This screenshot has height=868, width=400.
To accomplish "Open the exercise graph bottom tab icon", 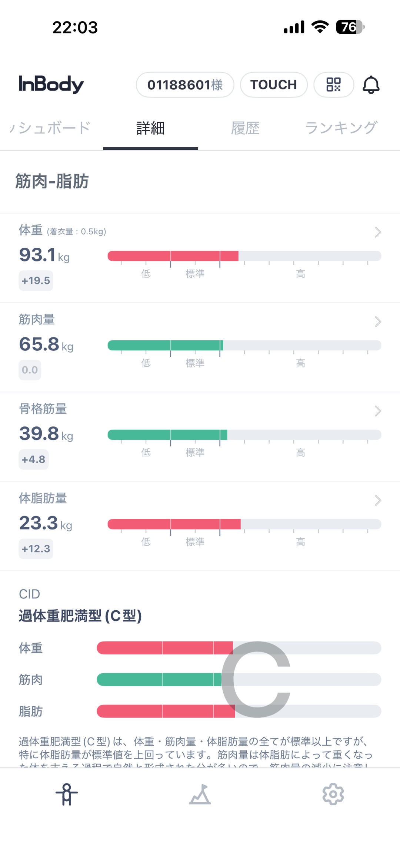I will (x=200, y=794).
